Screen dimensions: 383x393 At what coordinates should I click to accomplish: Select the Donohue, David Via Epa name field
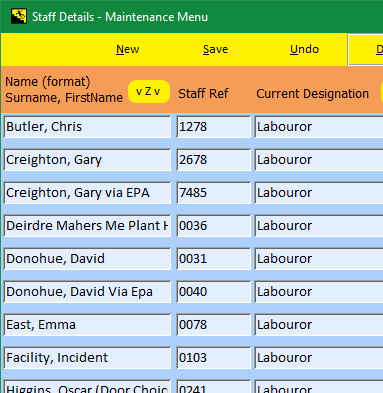(x=87, y=292)
